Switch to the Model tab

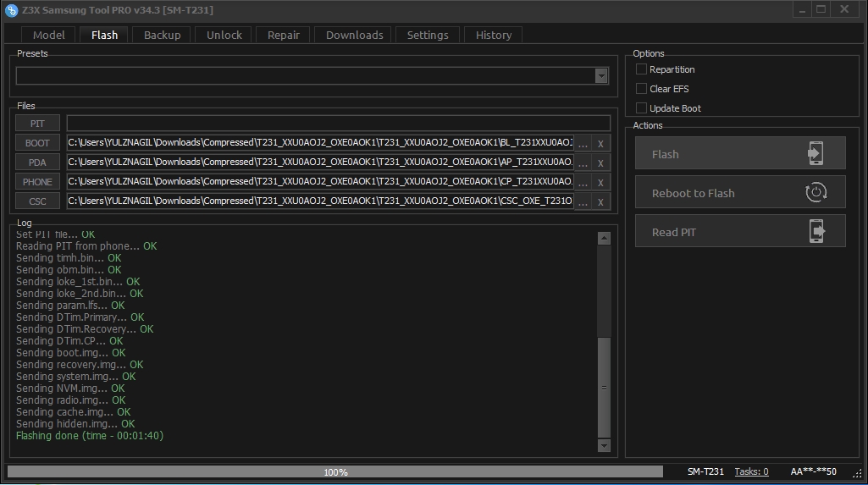pyautogui.click(x=49, y=35)
